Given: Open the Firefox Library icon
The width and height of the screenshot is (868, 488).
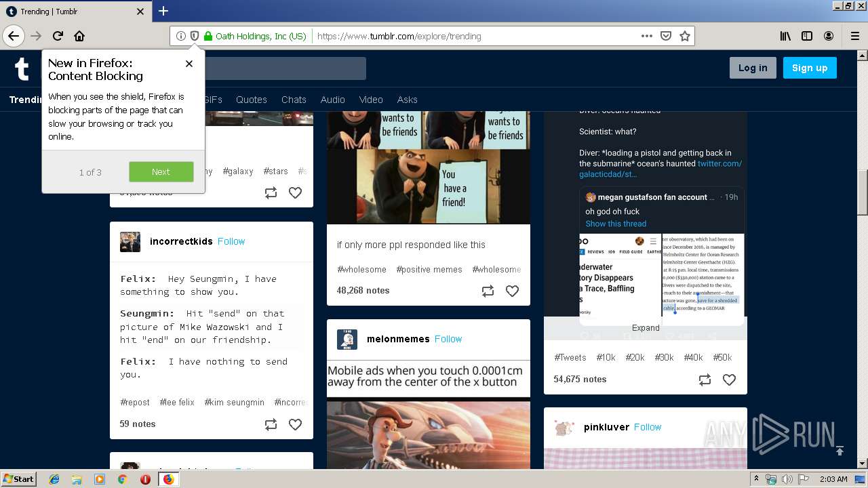Looking at the screenshot, I should (785, 36).
